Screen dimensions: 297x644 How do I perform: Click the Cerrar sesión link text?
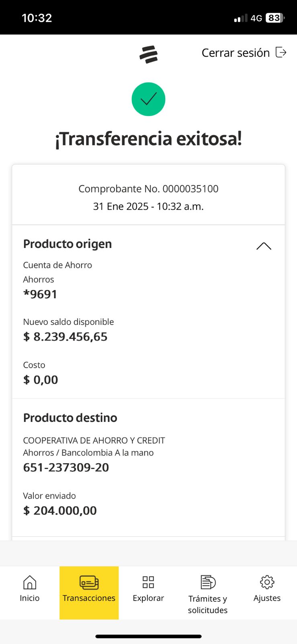(x=236, y=53)
